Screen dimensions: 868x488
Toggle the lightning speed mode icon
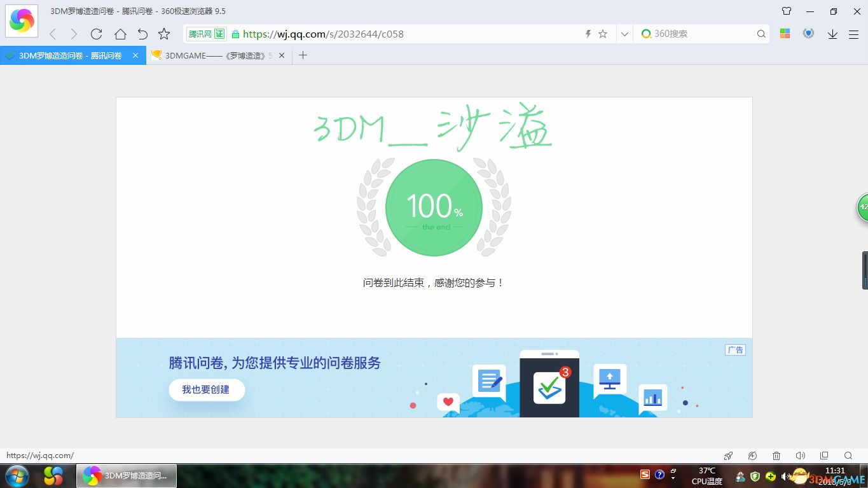(588, 34)
